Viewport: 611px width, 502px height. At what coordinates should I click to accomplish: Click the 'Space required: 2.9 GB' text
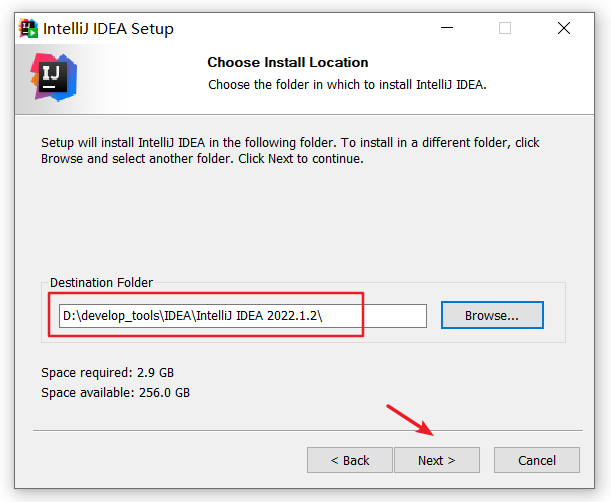pyautogui.click(x=107, y=373)
